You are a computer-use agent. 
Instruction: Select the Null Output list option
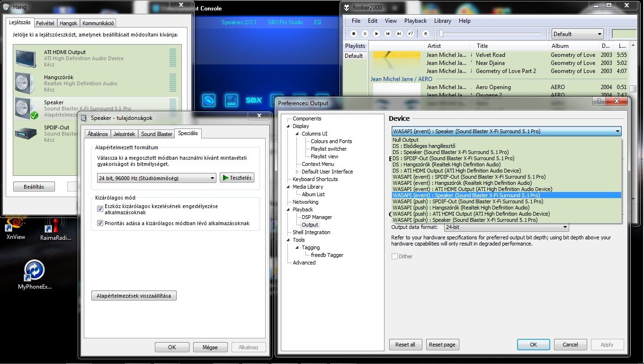coord(506,140)
